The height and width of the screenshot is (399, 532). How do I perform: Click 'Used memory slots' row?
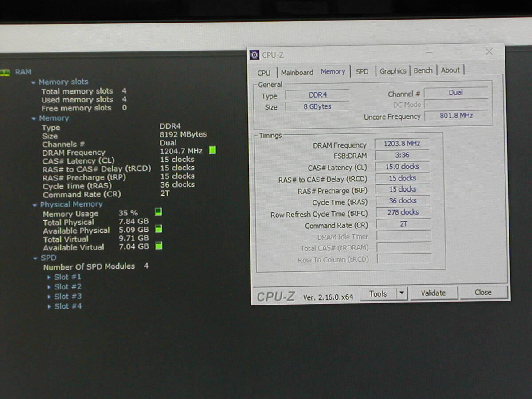(x=84, y=99)
